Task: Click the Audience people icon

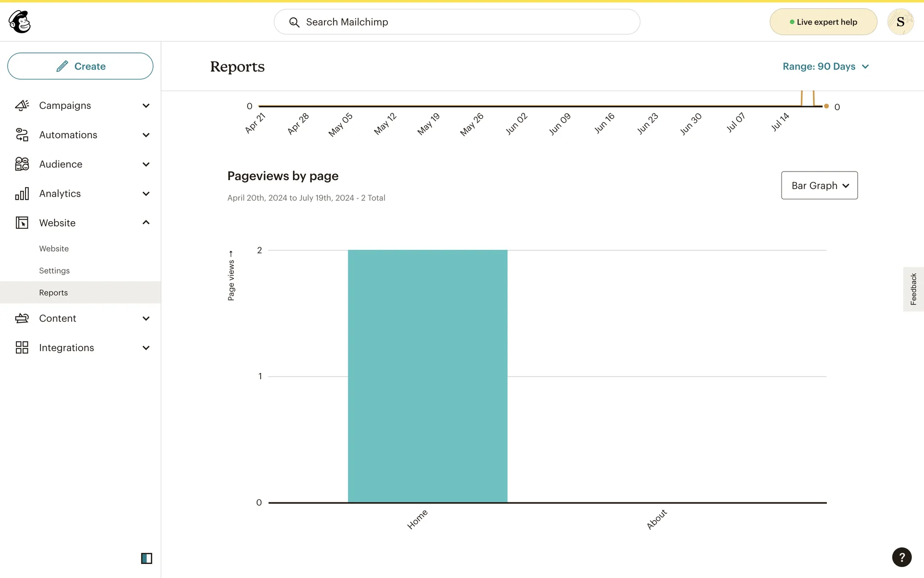Action: click(22, 164)
